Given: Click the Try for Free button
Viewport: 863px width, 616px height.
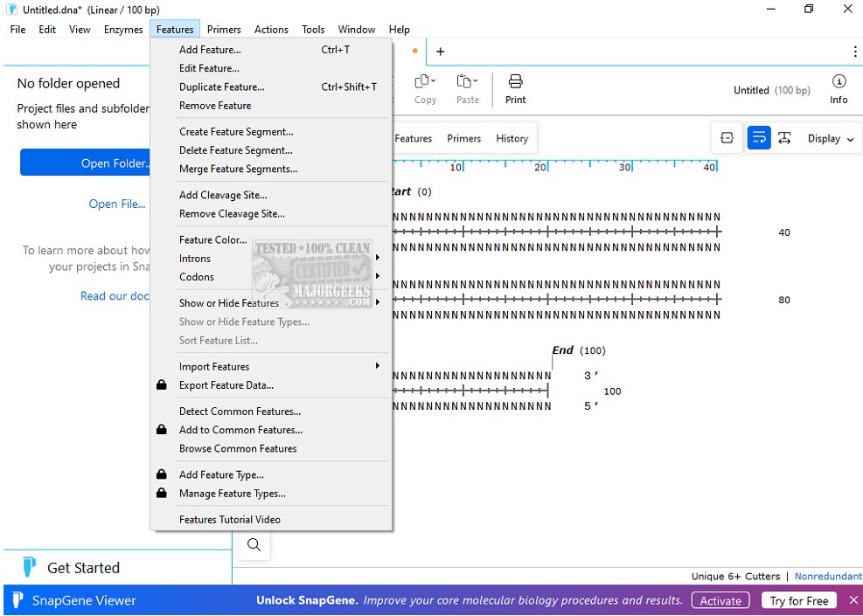Looking at the screenshot, I should point(798,600).
